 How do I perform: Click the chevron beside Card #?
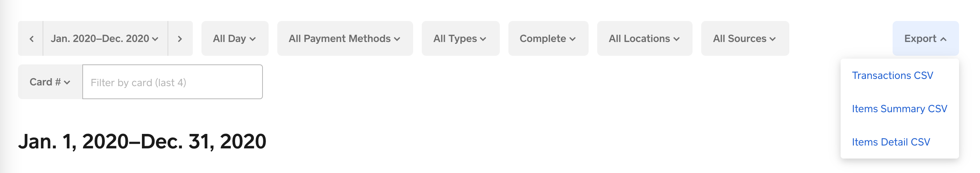(x=67, y=83)
